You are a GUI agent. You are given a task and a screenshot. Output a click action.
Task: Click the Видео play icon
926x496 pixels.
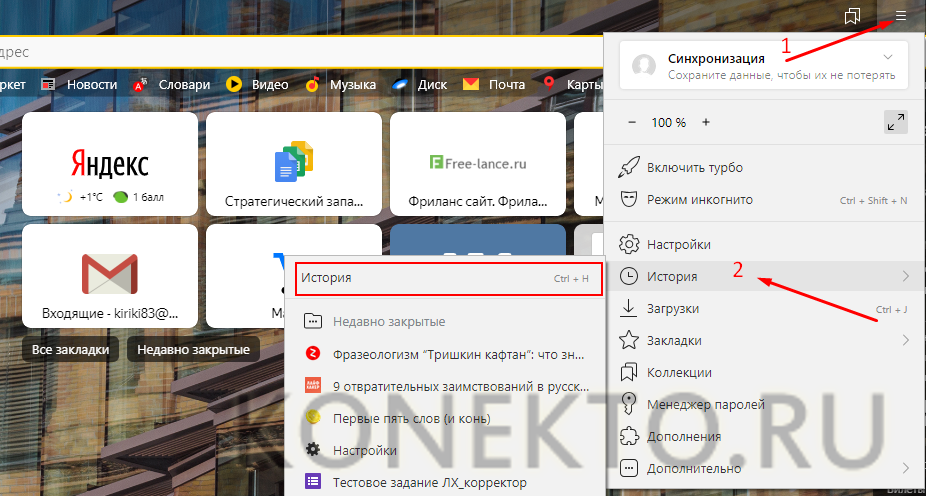tap(234, 84)
